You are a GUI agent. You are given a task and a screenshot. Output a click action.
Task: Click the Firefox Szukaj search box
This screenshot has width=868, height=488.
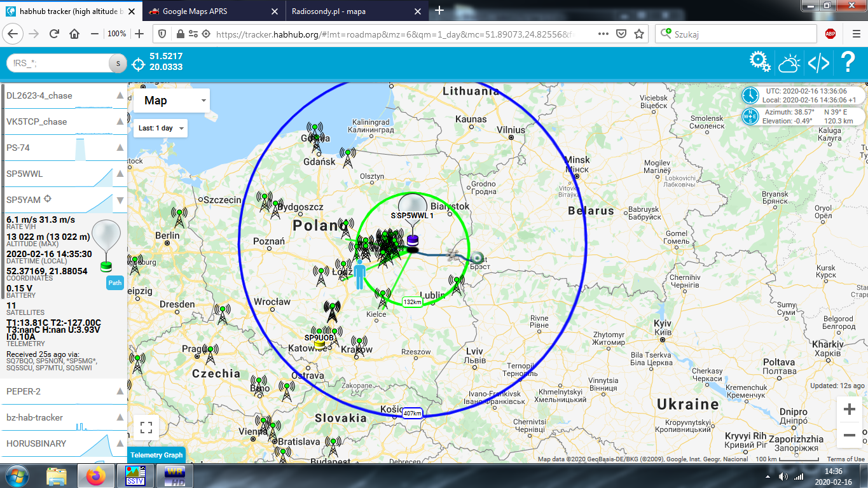coord(736,34)
